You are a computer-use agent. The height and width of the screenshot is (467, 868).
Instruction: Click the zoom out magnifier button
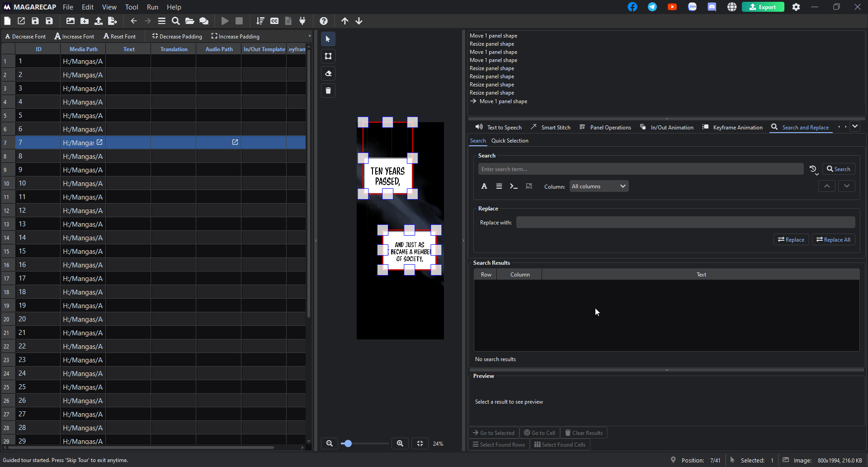coord(330,443)
